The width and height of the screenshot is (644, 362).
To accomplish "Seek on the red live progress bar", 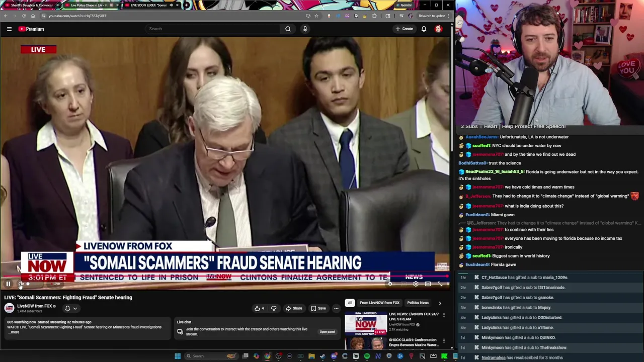I will pyautogui.click(x=224, y=276).
